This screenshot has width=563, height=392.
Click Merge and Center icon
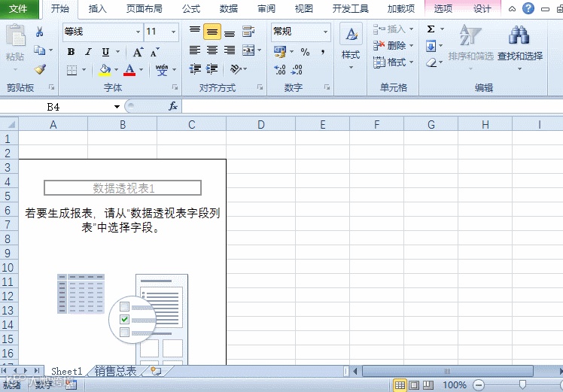click(248, 50)
